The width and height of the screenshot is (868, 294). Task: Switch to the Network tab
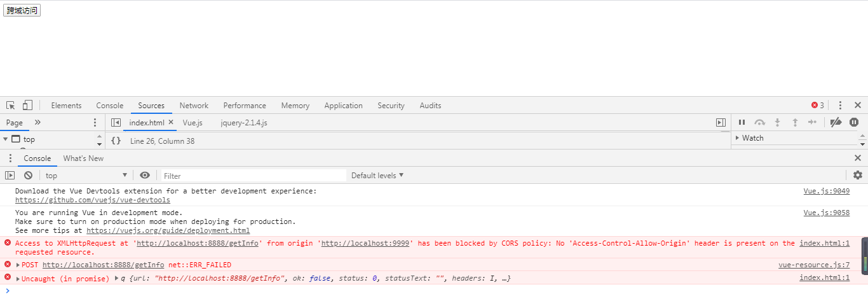coord(194,106)
